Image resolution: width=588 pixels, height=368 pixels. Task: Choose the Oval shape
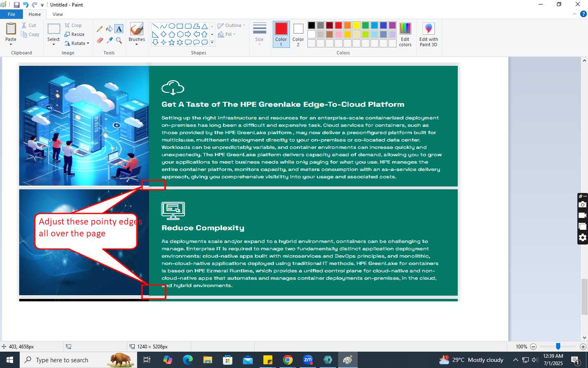171,26
